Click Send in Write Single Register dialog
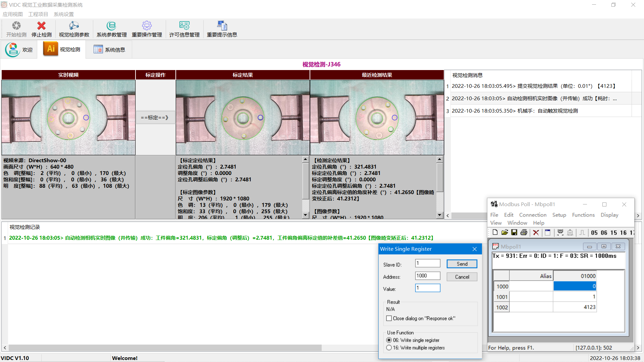The image size is (644, 362). [x=462, y=264]
